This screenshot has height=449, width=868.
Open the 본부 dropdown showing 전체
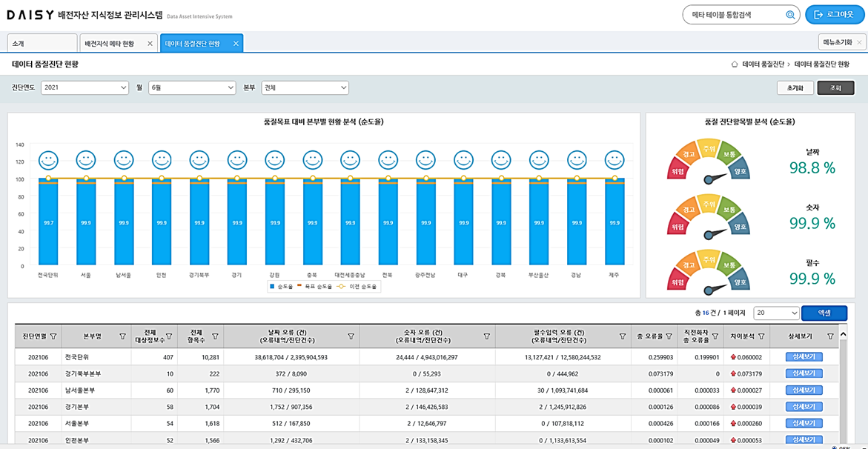click(305, 87)
